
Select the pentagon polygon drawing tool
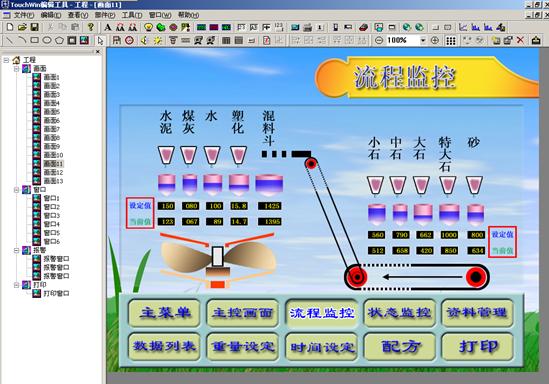(x=59, y=40)
